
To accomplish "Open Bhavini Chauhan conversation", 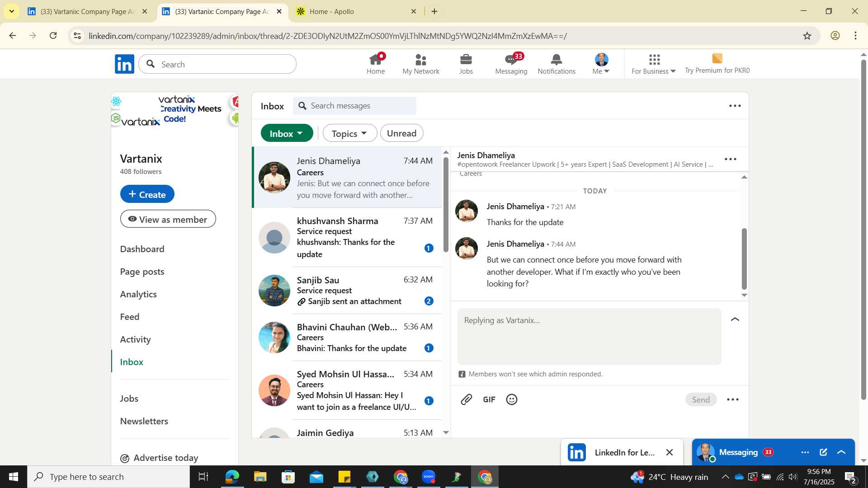I will [x=347, y=337].
